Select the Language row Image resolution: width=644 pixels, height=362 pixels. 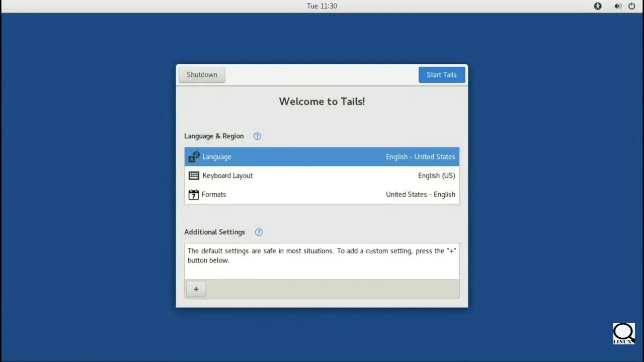tap(322, 157)
